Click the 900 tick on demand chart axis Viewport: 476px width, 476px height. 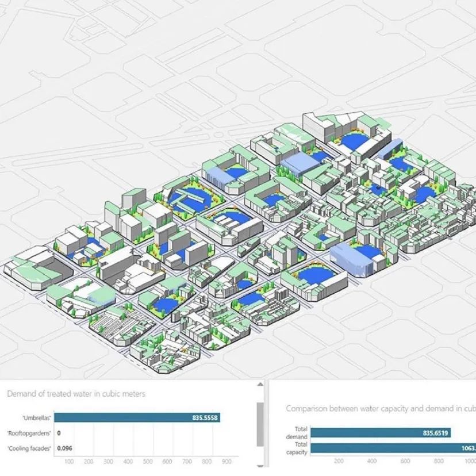[226, 462]
